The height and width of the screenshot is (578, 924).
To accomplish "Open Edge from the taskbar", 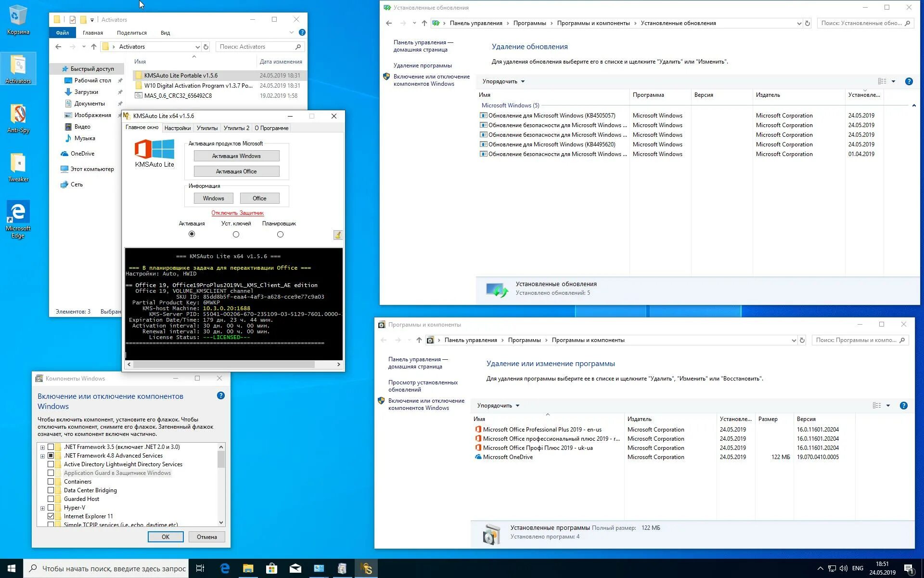I will pos(224,568).
